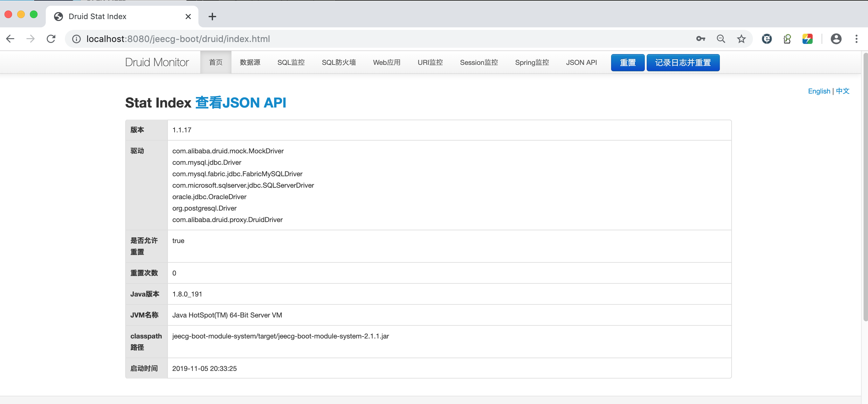This screenshot has width=868, height=404.
Task: Open the 查看JSON API link
Action: tap(240, 102)
